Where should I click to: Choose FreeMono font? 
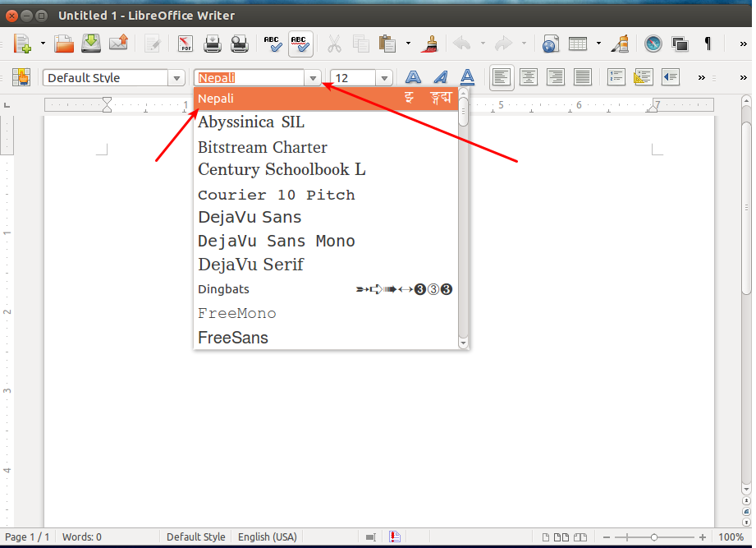pyautogui.click(x=326, y=313)
